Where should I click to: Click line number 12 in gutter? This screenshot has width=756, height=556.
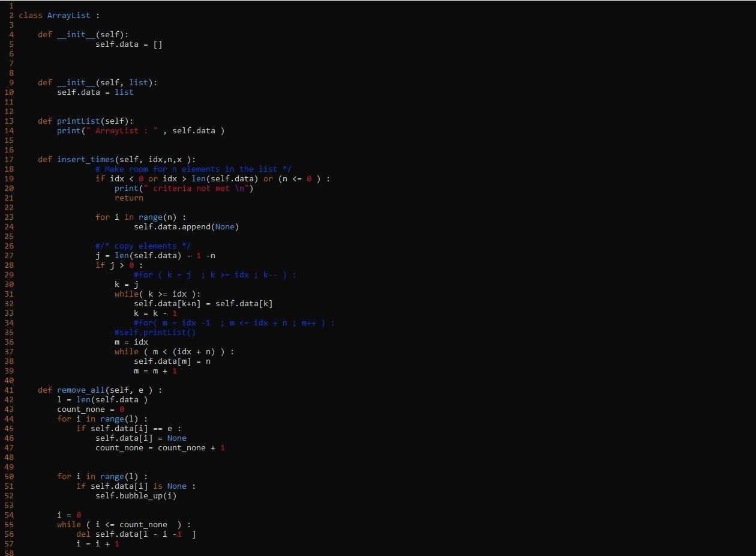pyautogui.click(x=9, y=112)
